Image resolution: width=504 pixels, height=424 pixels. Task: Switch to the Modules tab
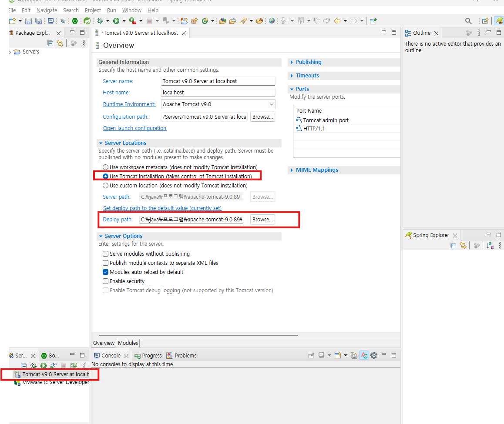pos(128,343)
